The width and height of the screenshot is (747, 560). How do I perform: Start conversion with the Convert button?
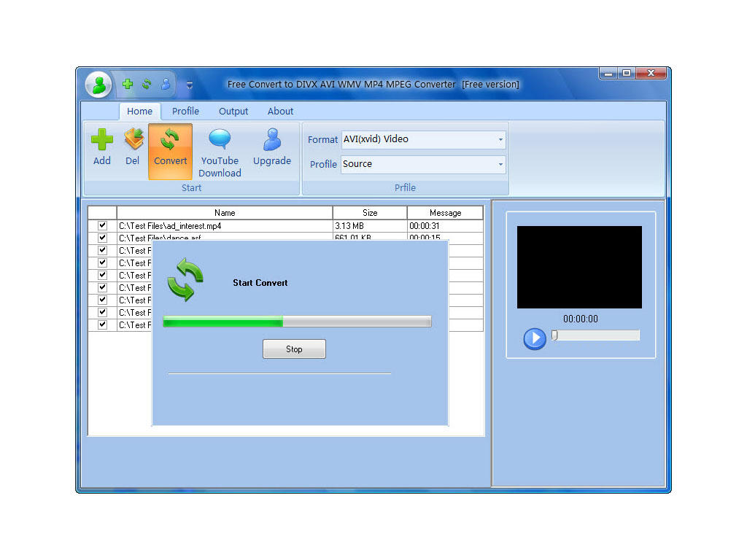pos(170,151)
